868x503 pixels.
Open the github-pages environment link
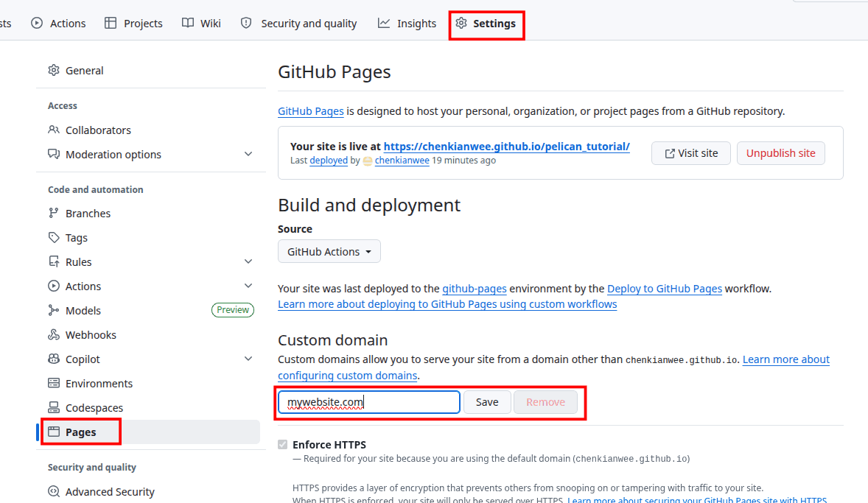[475, 289]
